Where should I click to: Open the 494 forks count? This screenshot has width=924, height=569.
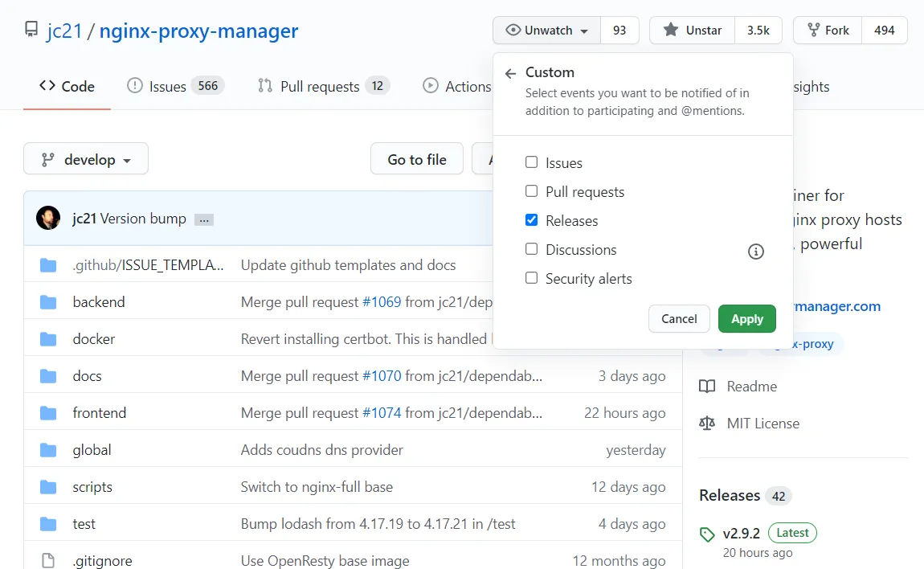pyautogui.click(x=884, y=30)
